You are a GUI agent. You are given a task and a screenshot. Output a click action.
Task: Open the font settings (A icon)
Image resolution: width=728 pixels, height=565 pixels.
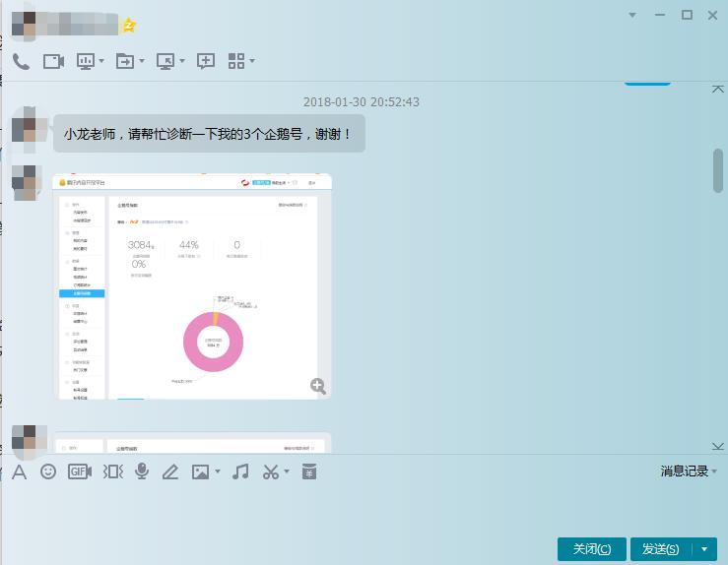click(19, 471)
